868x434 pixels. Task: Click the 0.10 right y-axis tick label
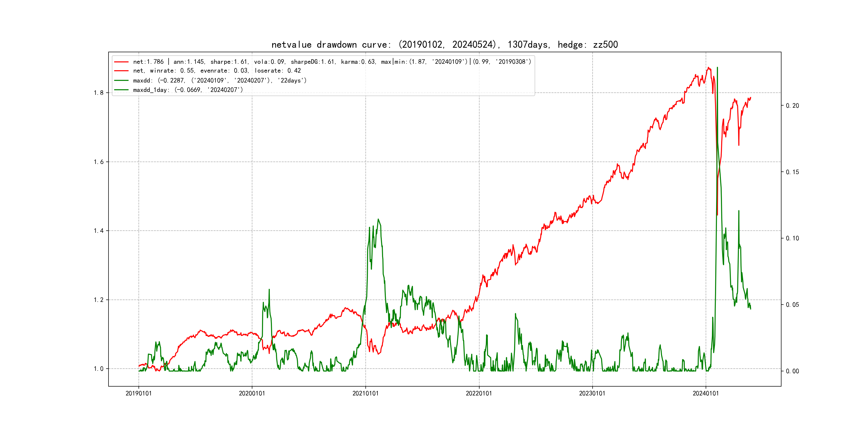[792, 238]
